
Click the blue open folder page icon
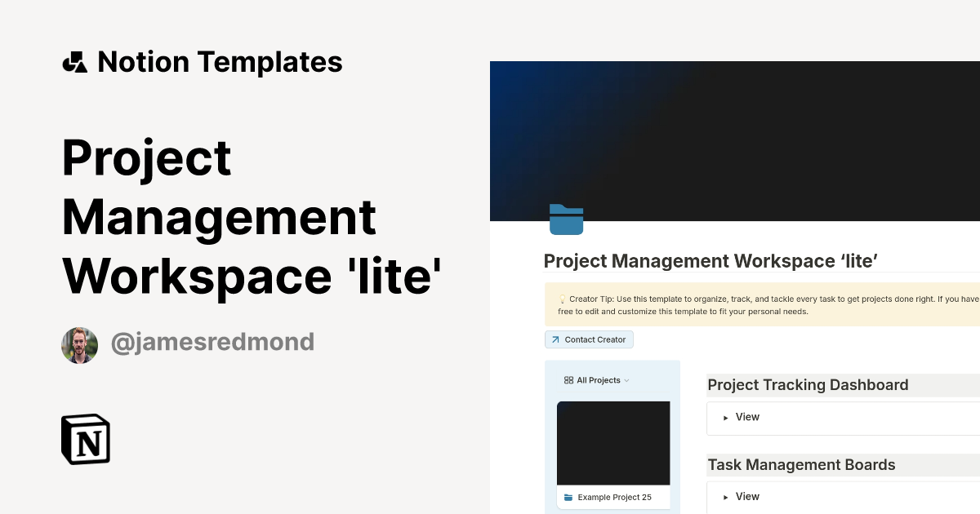tap(566, 219)
